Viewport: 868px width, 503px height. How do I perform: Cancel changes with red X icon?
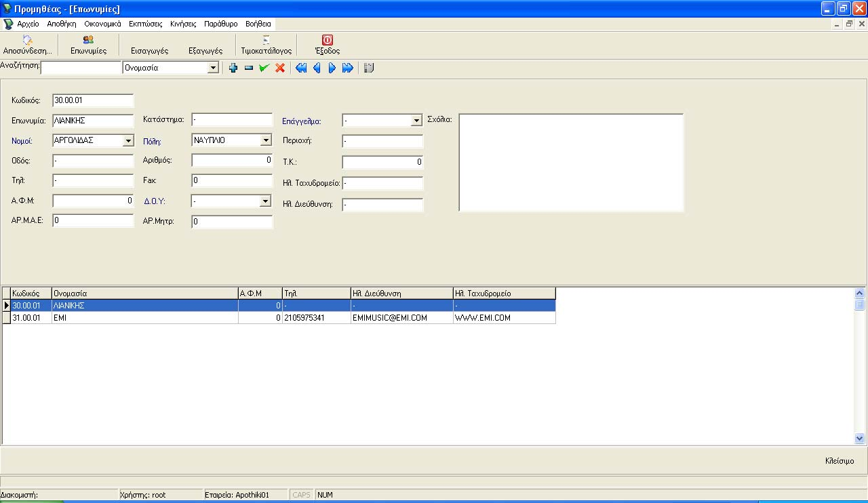click(279, 68)
